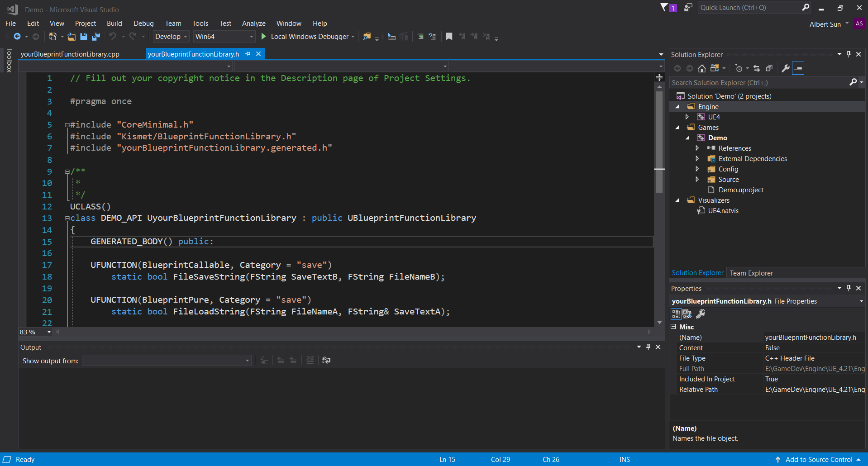Click the notifications flag icon
This screenshot has height=466, width=868.
click(x=664, y=8)
